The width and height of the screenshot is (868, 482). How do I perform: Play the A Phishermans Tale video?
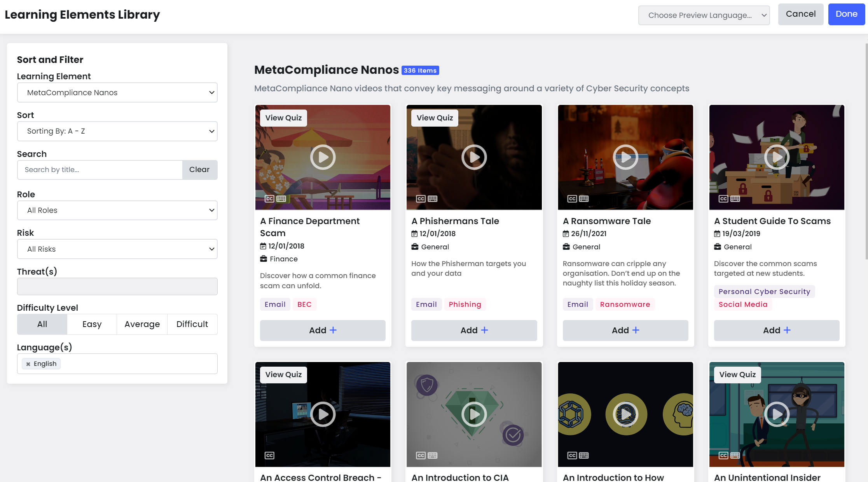[x=474, y=157]
